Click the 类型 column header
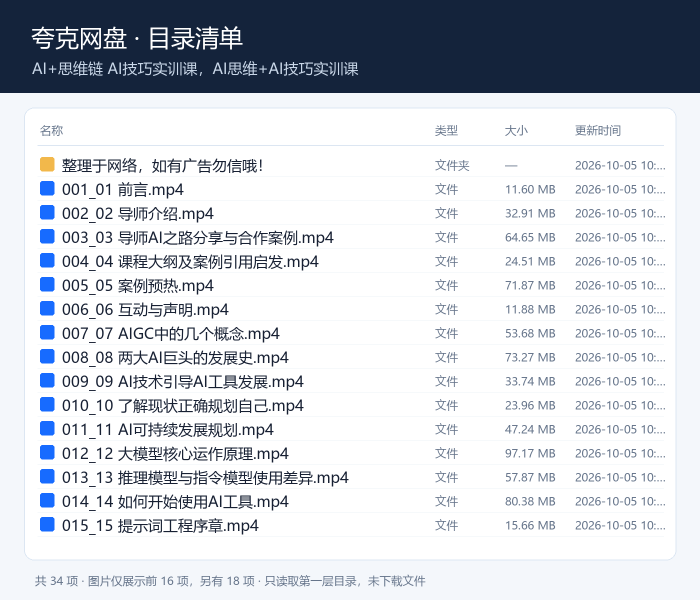This screenshot has height=600, width=700. click(x=446, y=130)
